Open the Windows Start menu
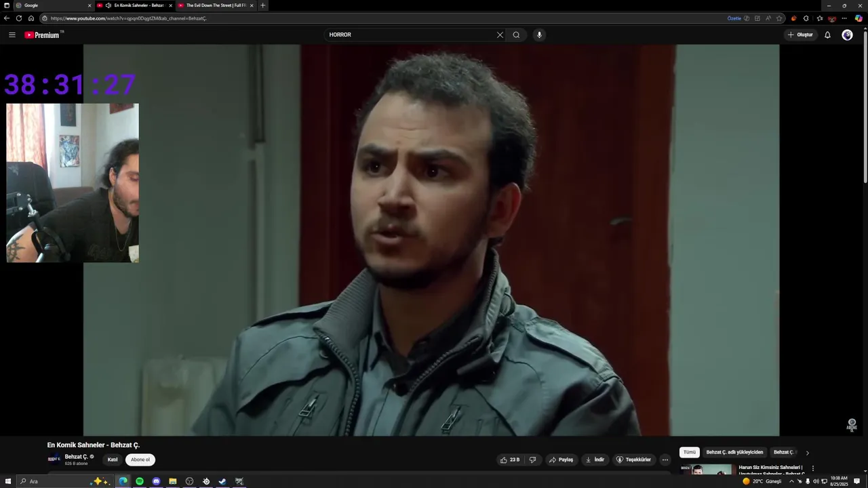This screenshot has height=488, width=868. point(8,481)
